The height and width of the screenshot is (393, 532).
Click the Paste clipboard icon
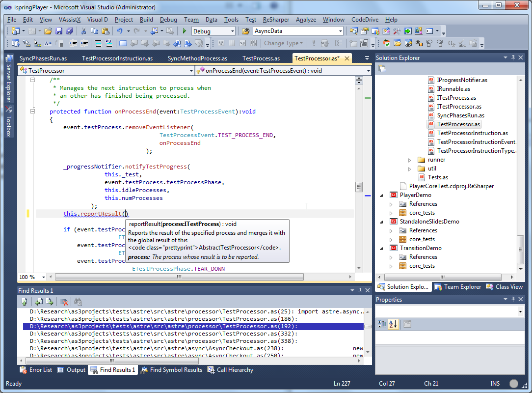(x=106, y=31)
